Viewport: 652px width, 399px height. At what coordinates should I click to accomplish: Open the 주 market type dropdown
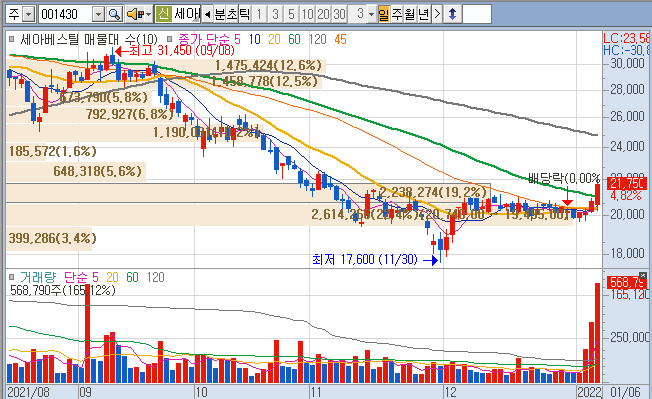tap(28, 15)
